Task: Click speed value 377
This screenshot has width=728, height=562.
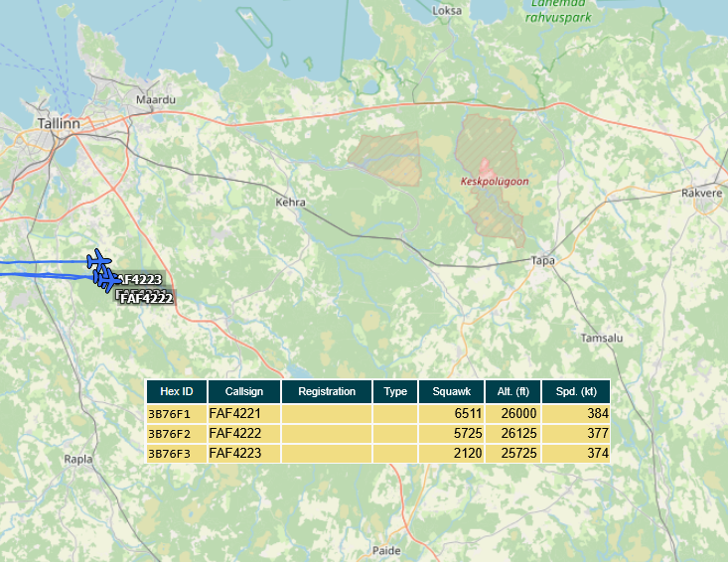Action: (598, 434)
